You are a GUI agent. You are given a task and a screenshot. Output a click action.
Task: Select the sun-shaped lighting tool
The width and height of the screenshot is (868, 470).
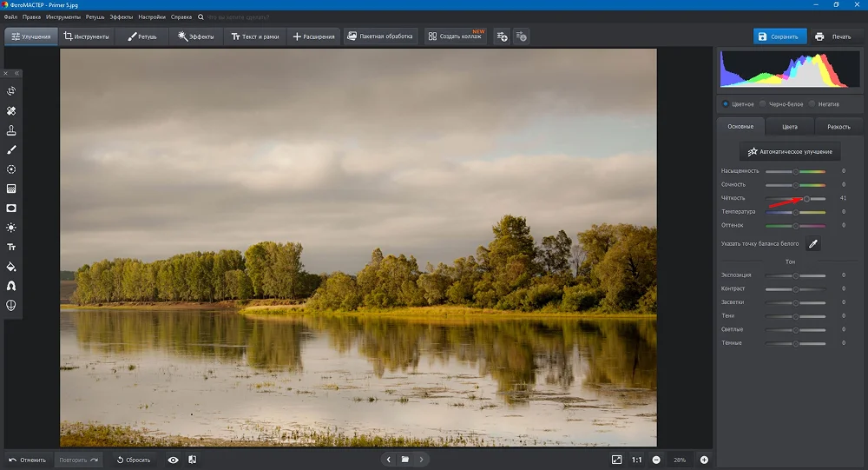click(x=11, y=228)
